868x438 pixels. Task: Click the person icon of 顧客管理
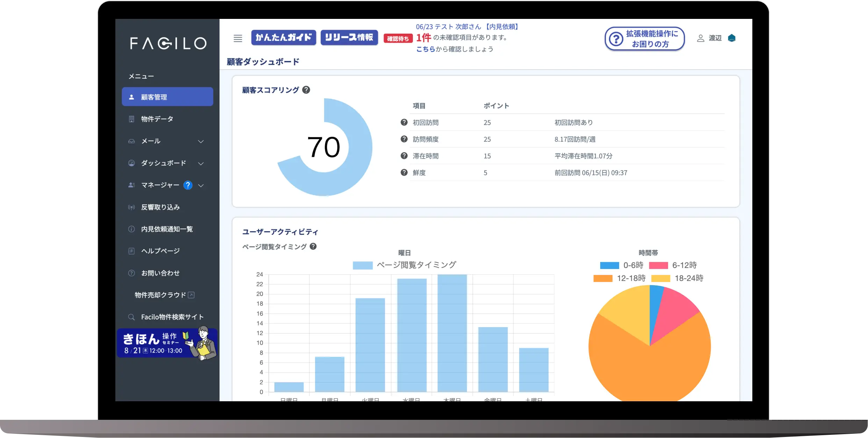click(131, 97)
